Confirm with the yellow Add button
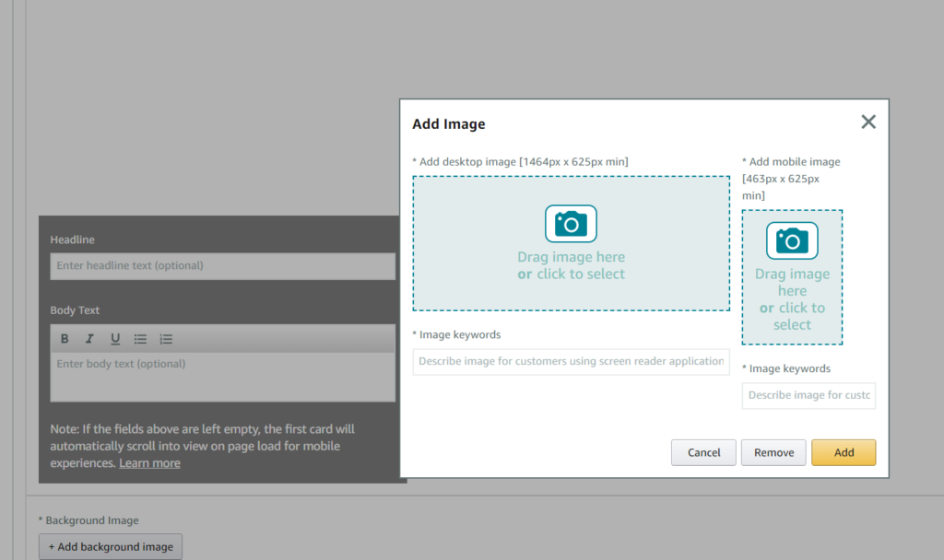This screenshot has width=944, height=560. click(844, 452)
